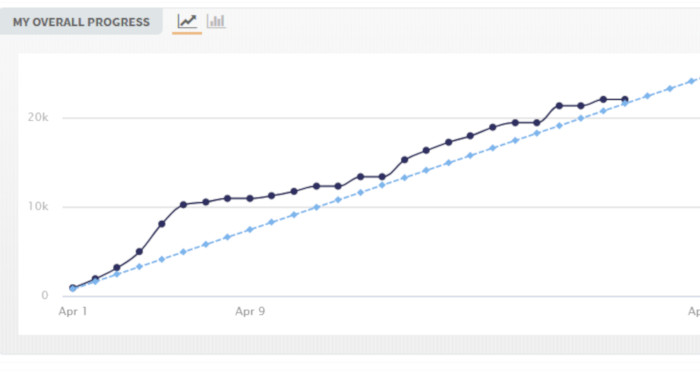This screenshot has width=700, height=375.
Task: Click the dark progress point above Apr 9
Action: coord(250,198)
